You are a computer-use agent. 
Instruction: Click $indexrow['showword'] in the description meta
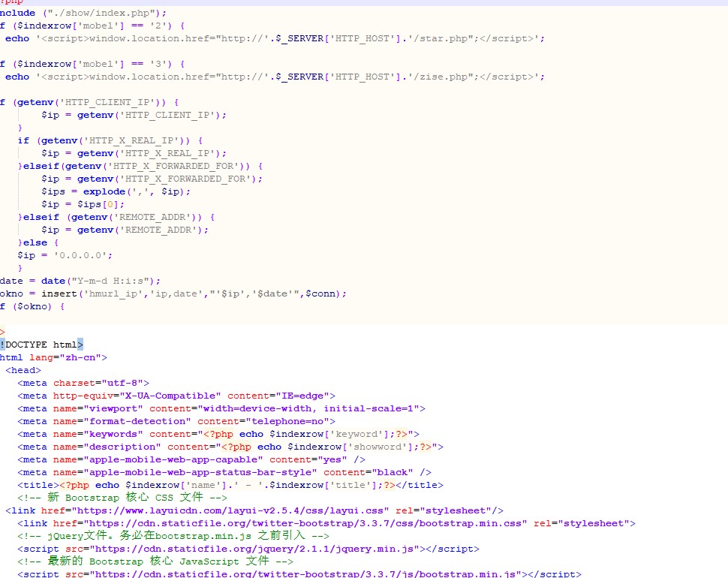350,447
